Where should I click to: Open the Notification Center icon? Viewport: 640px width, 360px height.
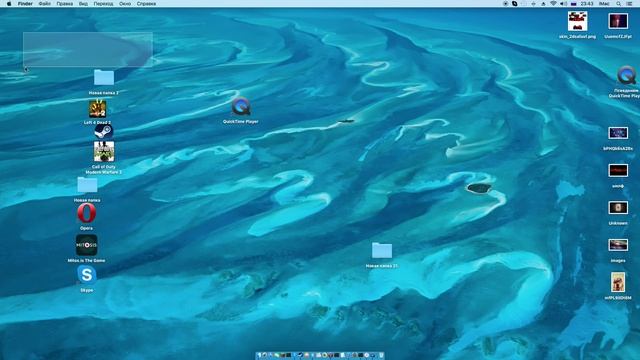pos(630,4)
